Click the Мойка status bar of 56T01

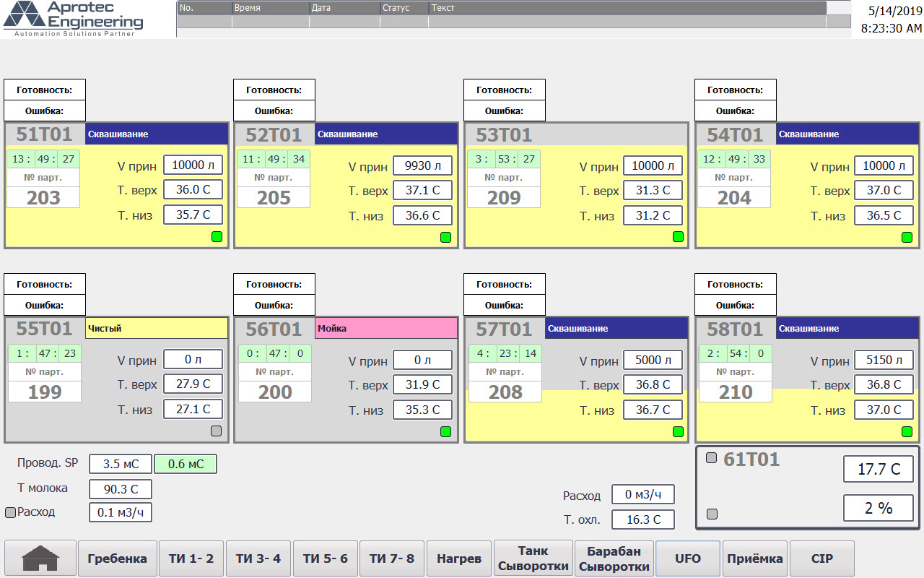386,329
